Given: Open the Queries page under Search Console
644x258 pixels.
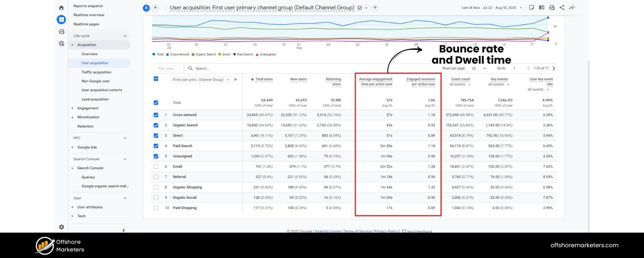Looking at the screenshot, I should (88, 177).
